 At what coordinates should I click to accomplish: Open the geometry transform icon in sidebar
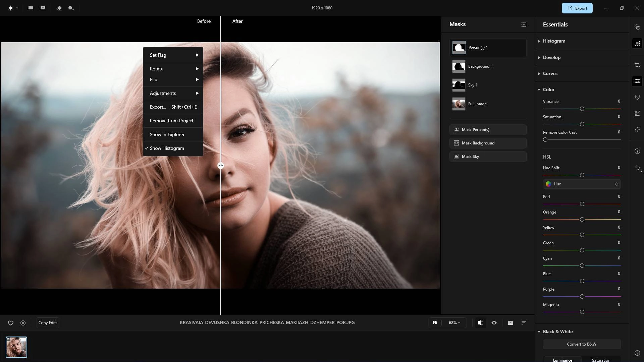(637, 113)
